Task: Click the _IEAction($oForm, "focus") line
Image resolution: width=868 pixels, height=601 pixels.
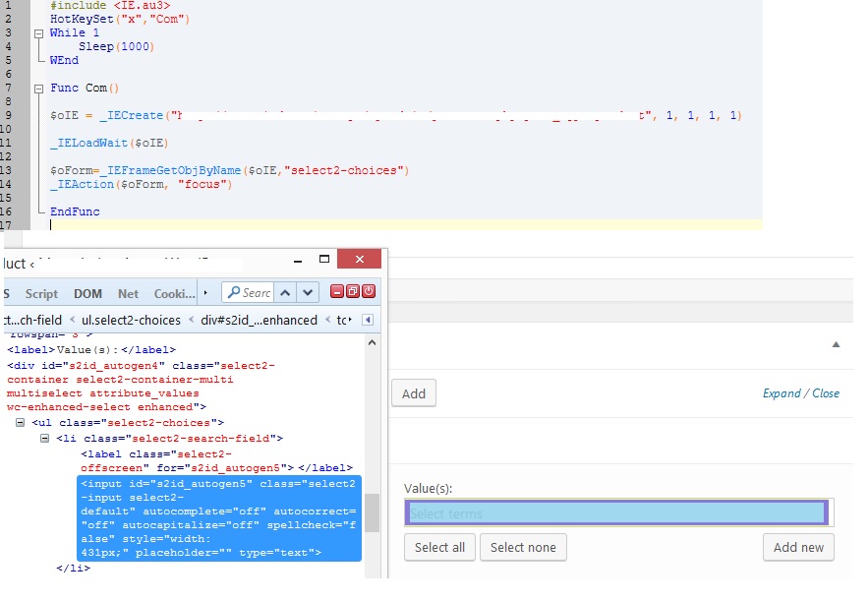Action: [x=142, y=185]
